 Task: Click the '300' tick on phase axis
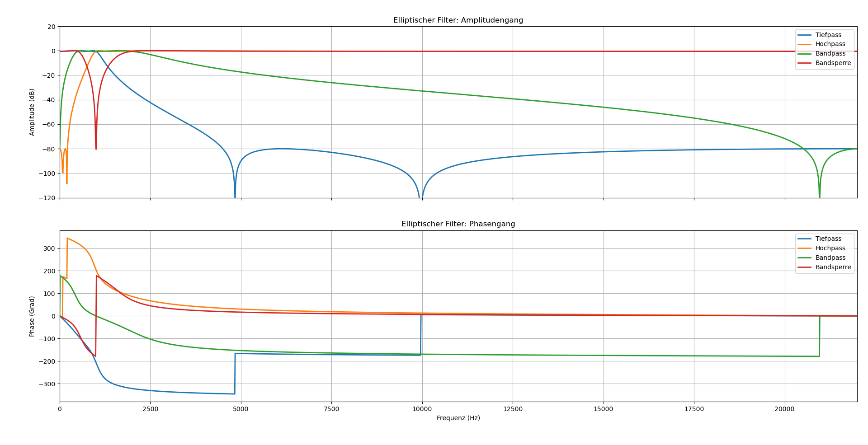(50, 248)
